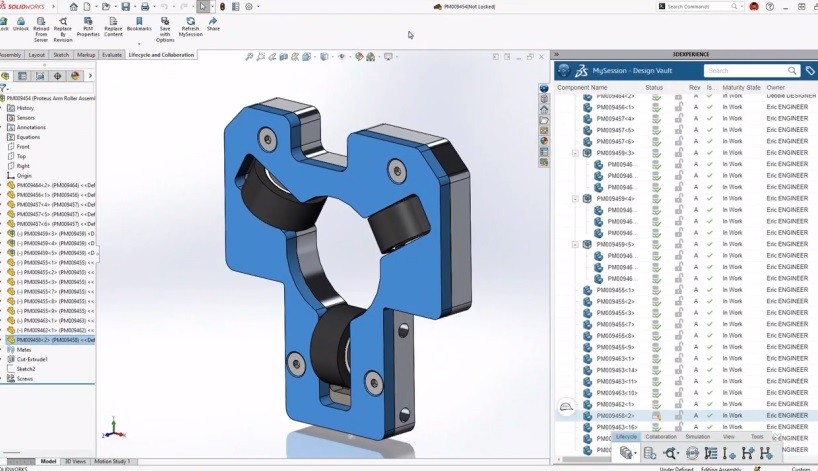Click the traffic-light Rebuild icon
Screen dimensions: 818x471
(x=222, y=7)
